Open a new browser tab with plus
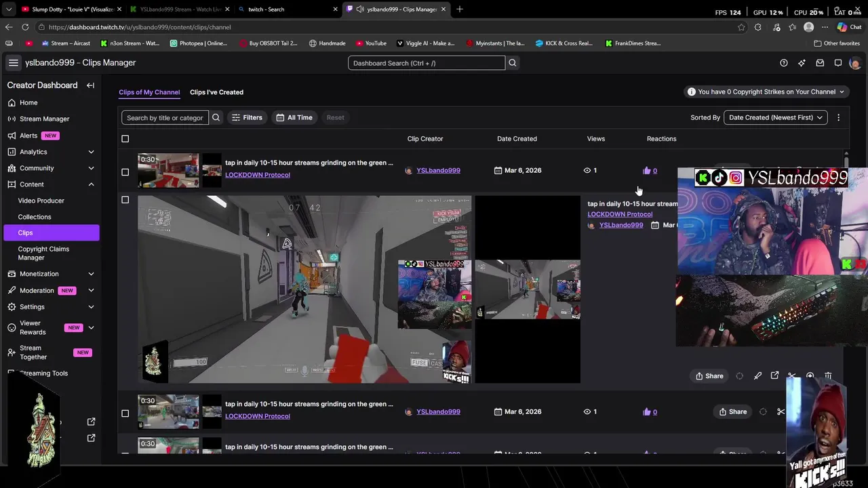The width and height of the screenshot is (868, 488). click(x=459, y=9)
